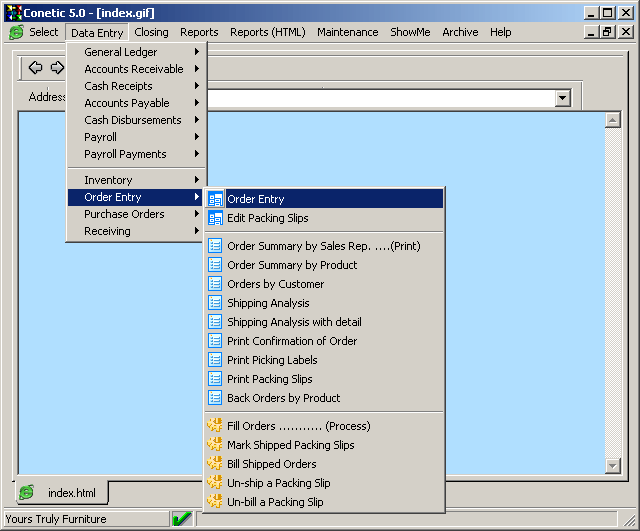Screen dimensions: 640x531
Task: Click the back arrow navigation icon
Action: [x=35, y=68]
